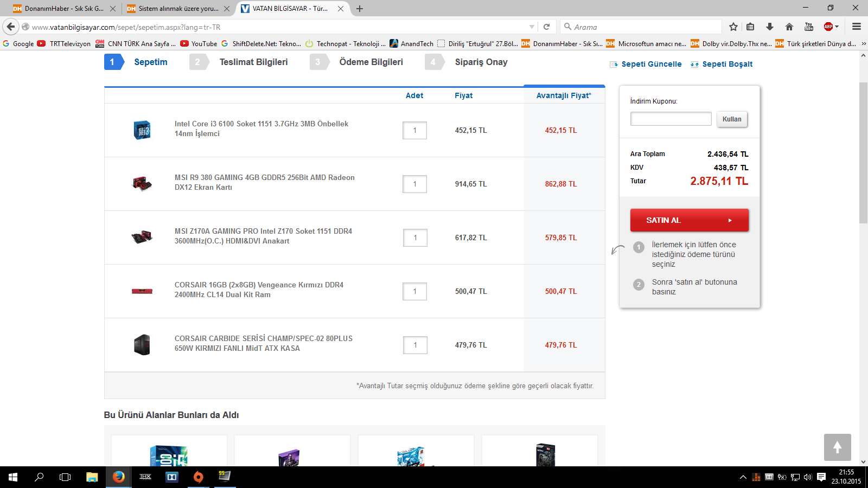Go to the browser home icon
The width and height of the screenshot is (868, 488).
pyautogui.click(x=789, y=27)
